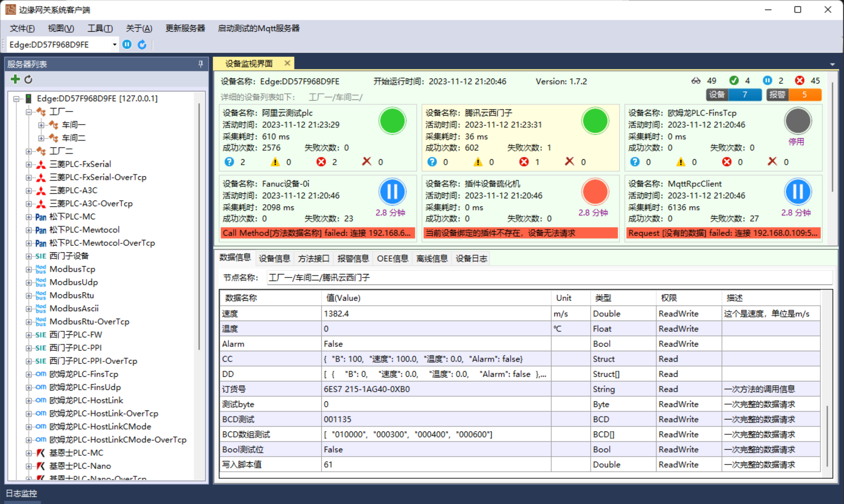
Task: Click the red circle on 插件设备硫化机 card
Action: pyautogui.click(x=595, y=192)
